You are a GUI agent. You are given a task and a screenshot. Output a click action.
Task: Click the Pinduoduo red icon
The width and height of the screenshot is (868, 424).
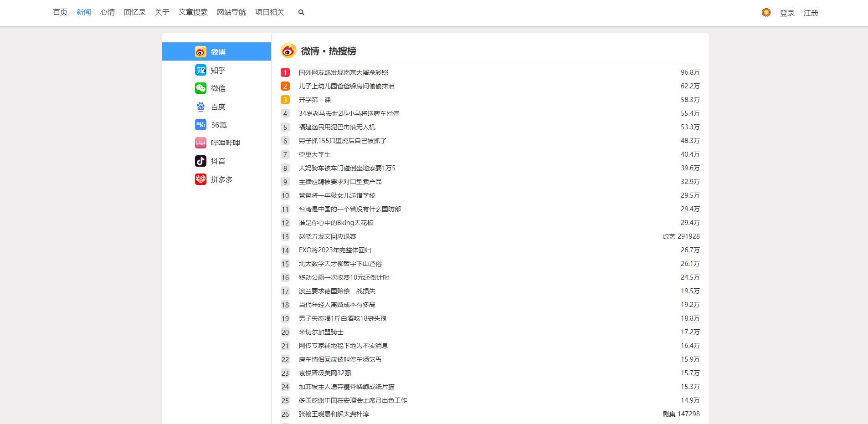point(200,179)
